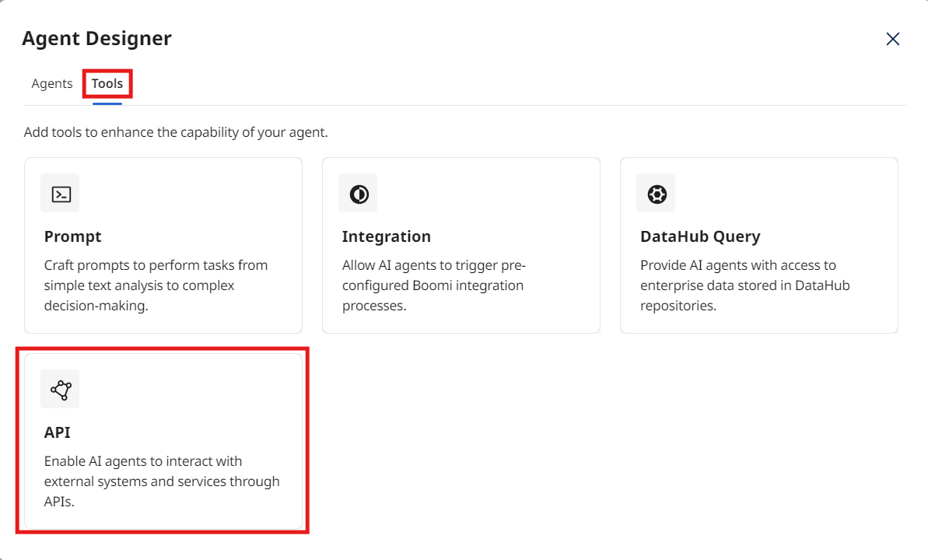Viewport: 928px width, 560px height.
Task: Switch to the Tools tab
Action: (x=107, y=83)
